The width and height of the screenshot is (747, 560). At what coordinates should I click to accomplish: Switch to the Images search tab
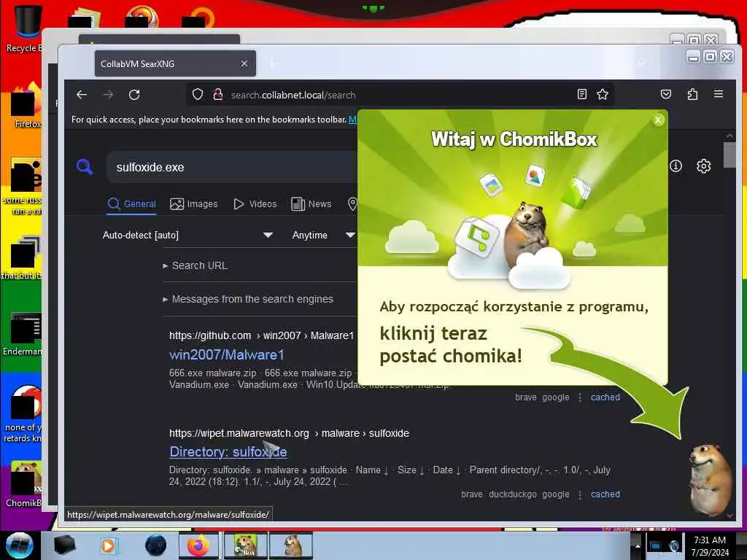(x=194, y=204)
